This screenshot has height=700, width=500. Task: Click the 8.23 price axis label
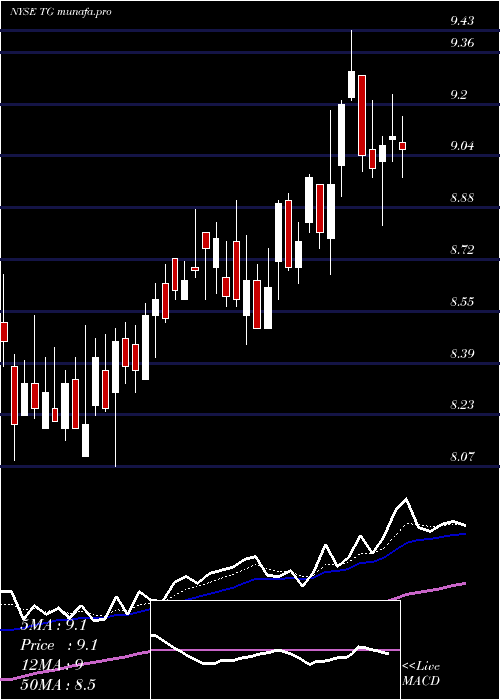pyautogui.click(x=462, y=405)
